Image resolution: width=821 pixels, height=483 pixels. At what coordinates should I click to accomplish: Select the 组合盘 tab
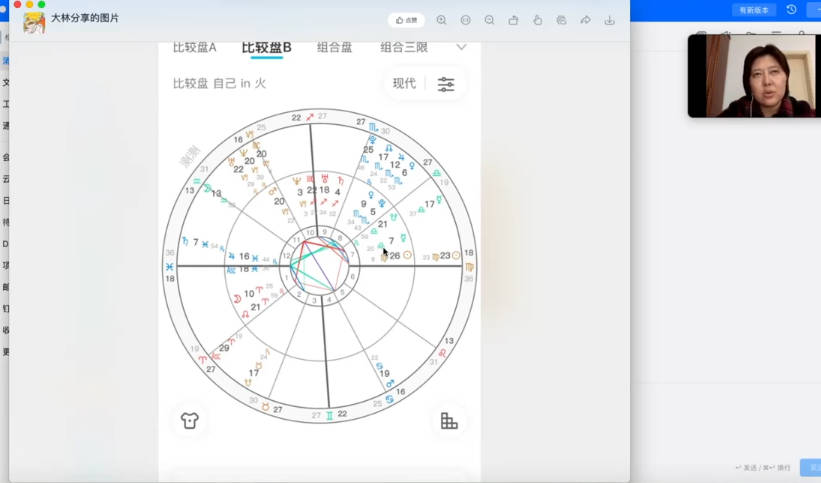(x=334, y=47)
